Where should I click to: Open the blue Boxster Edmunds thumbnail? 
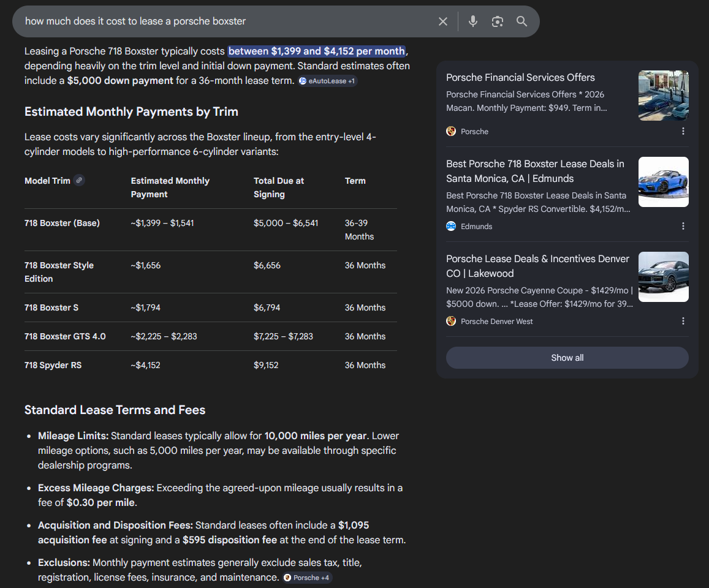click(663, 182)
